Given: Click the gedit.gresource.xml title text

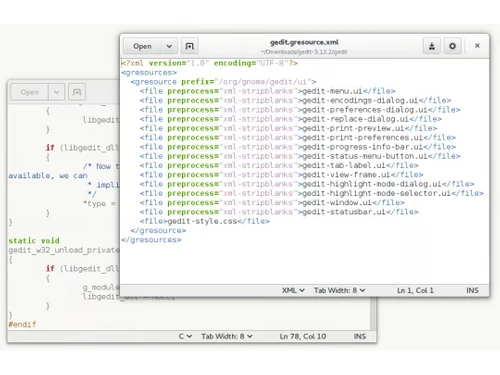Looking at the screenshot, I should pyautogui.click(x=304, y=42).
